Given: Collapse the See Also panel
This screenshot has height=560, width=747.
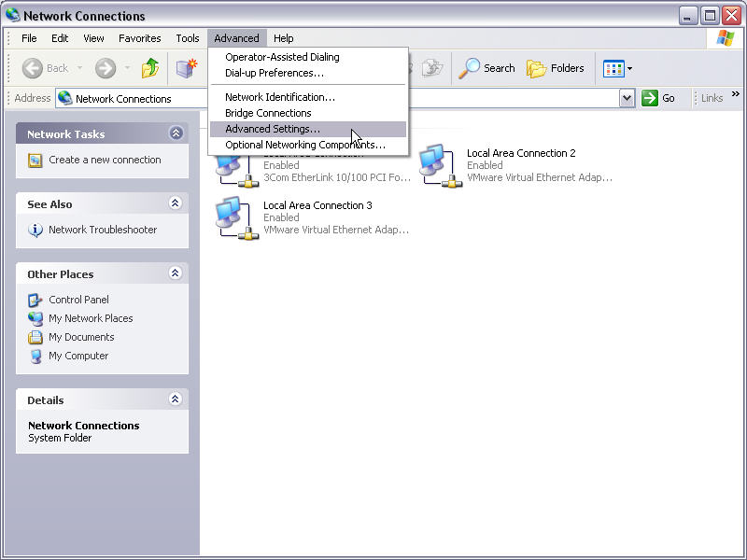Looking at the screenshot, I should [x=176, y=203].
